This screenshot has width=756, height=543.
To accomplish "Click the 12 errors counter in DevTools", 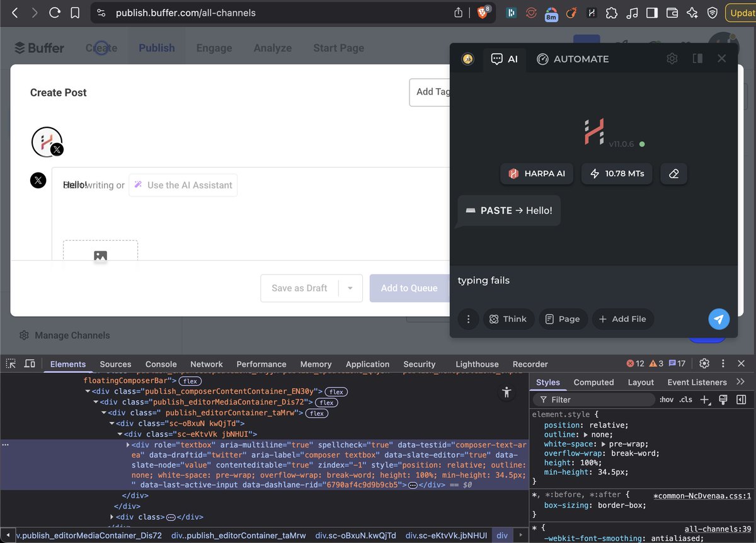I will pyautogui.click(x=636, y=363).
